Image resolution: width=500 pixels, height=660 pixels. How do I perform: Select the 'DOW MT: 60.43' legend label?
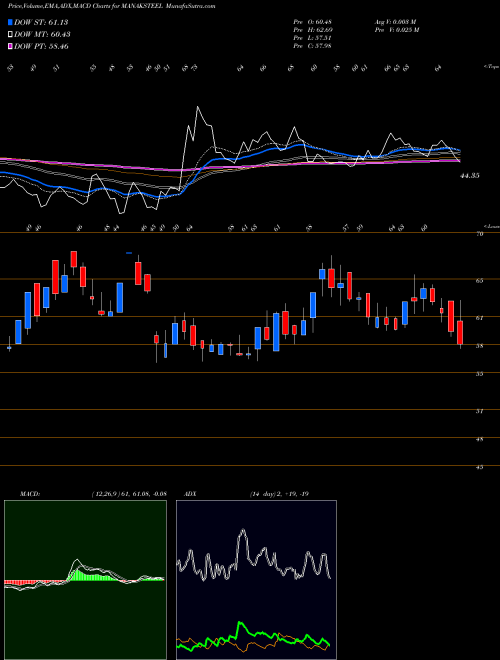point(42,35)
